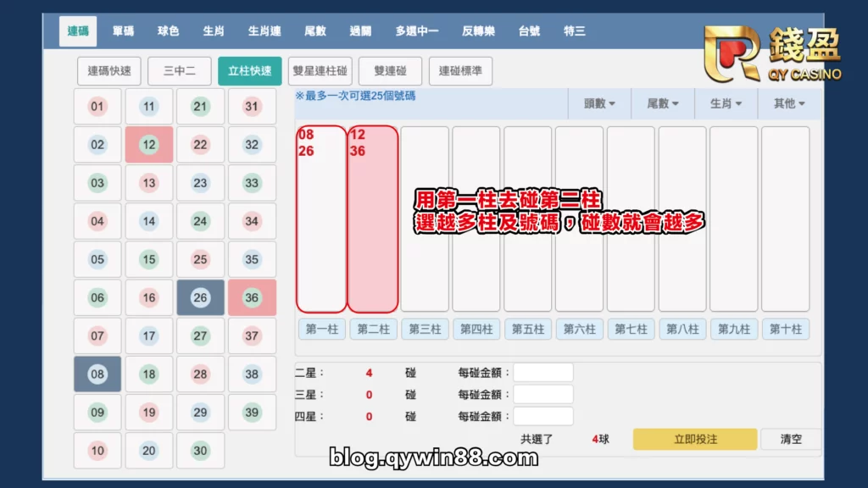This screenshot has width=868, height=488.
Task: Select 連碰標準 mode
Action: click(x=461, y=71)
